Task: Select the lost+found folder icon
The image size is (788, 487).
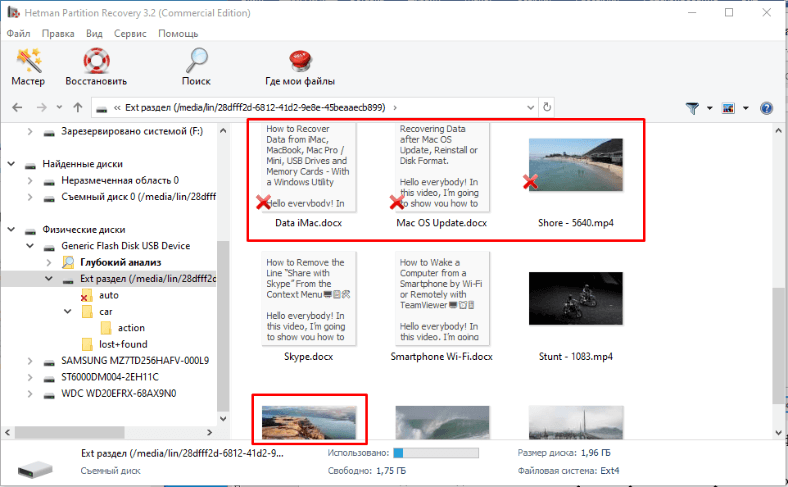Action: (x=87, y=344)
